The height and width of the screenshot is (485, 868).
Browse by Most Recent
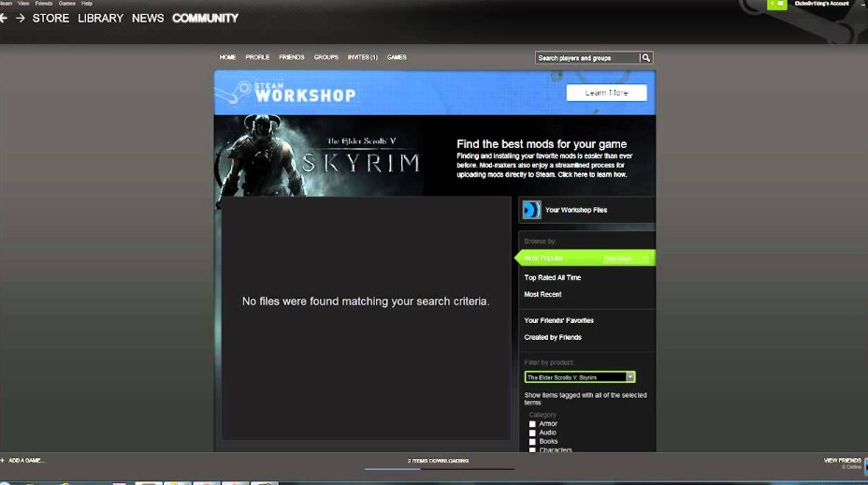(x=543, y=294)
